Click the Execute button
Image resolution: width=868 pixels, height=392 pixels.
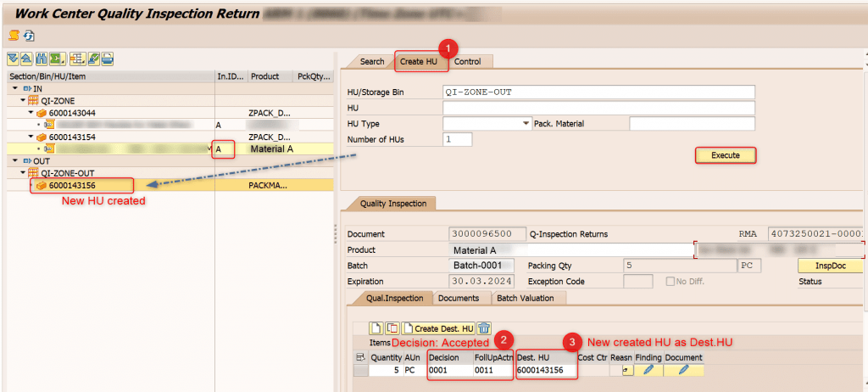(x=726, y=155)
